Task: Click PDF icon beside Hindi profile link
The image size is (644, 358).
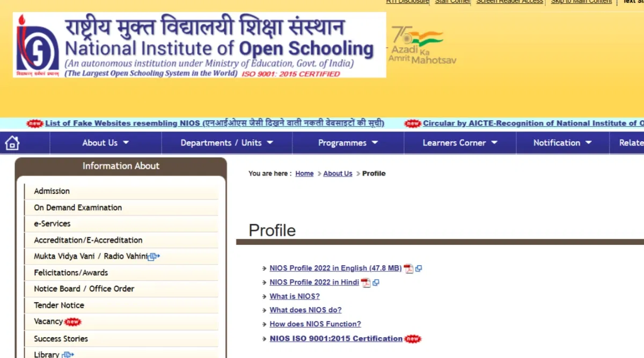Action: click(x=366, y=282)
